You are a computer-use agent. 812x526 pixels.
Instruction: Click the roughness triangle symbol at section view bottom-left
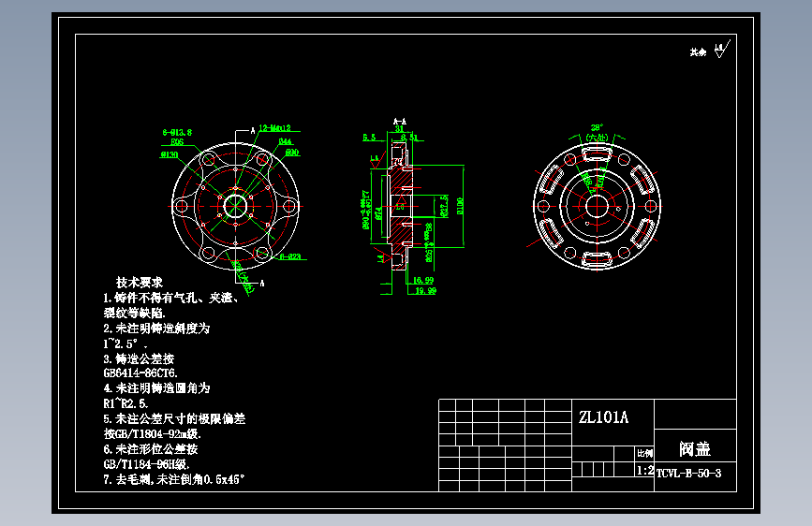(383, 256)
